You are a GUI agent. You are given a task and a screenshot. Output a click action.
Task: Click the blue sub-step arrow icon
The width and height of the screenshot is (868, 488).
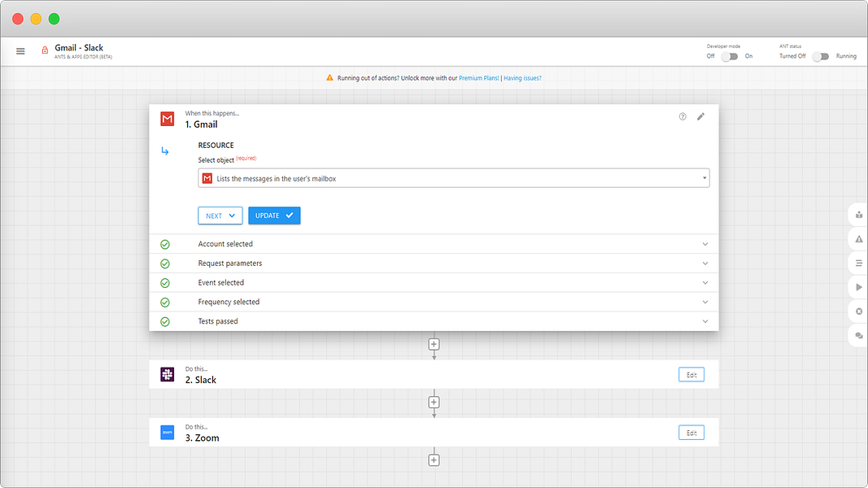[x=165, y=150]
